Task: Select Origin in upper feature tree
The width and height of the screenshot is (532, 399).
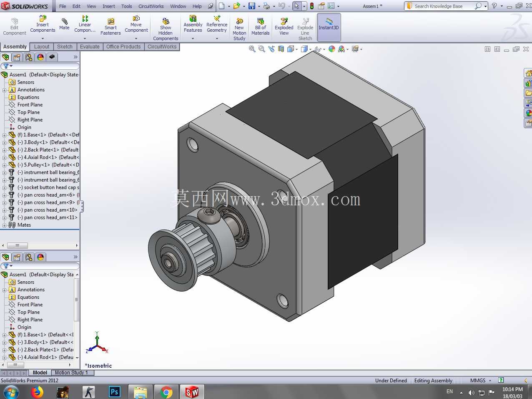Action: point(24,127)
